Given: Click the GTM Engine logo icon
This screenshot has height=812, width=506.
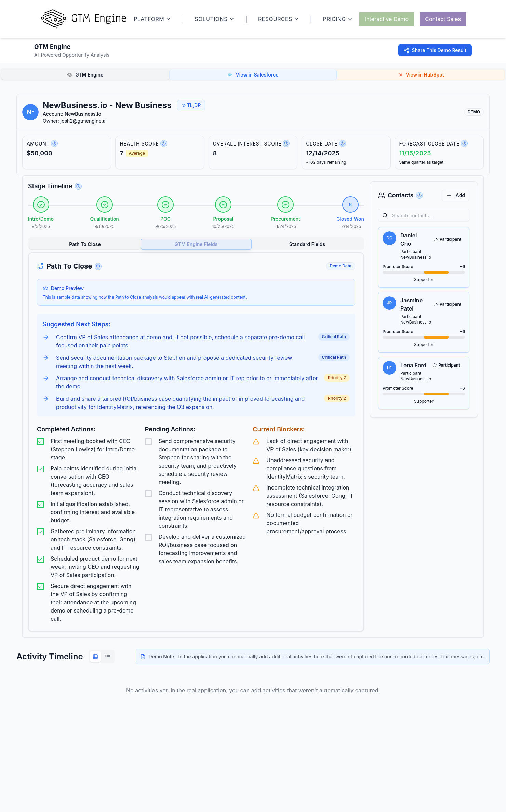Looking at the screenshot, I should coord(53,19).
